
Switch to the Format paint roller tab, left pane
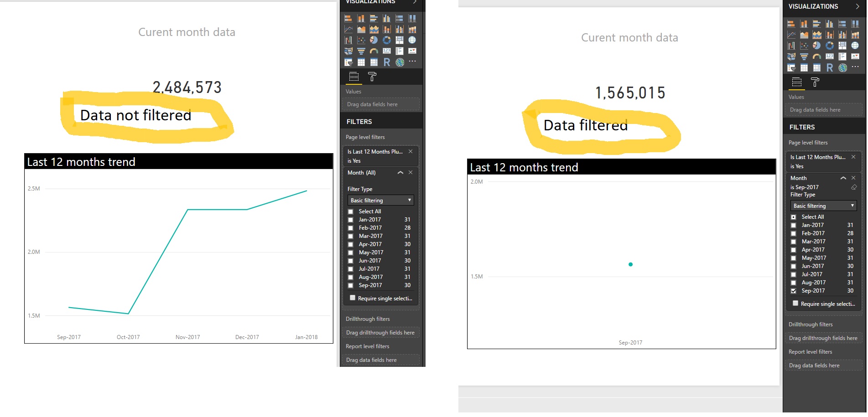pos(372,77)
